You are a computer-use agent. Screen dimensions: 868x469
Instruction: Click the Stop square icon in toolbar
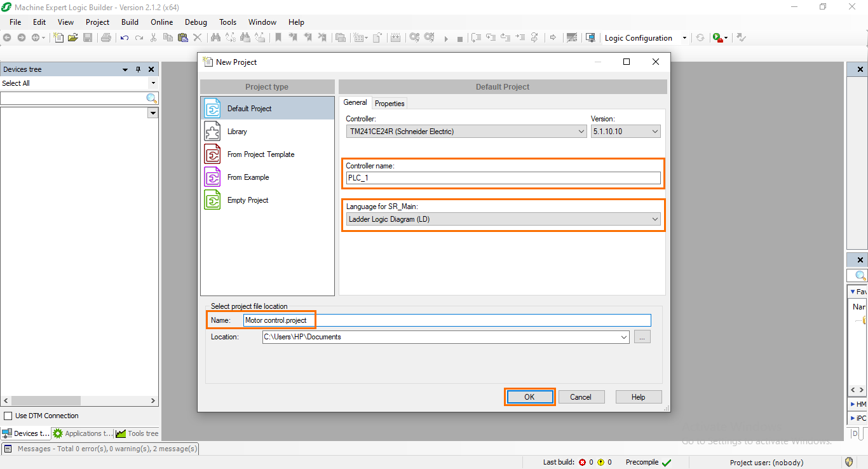pyautogui.click(x=460, y=39)
